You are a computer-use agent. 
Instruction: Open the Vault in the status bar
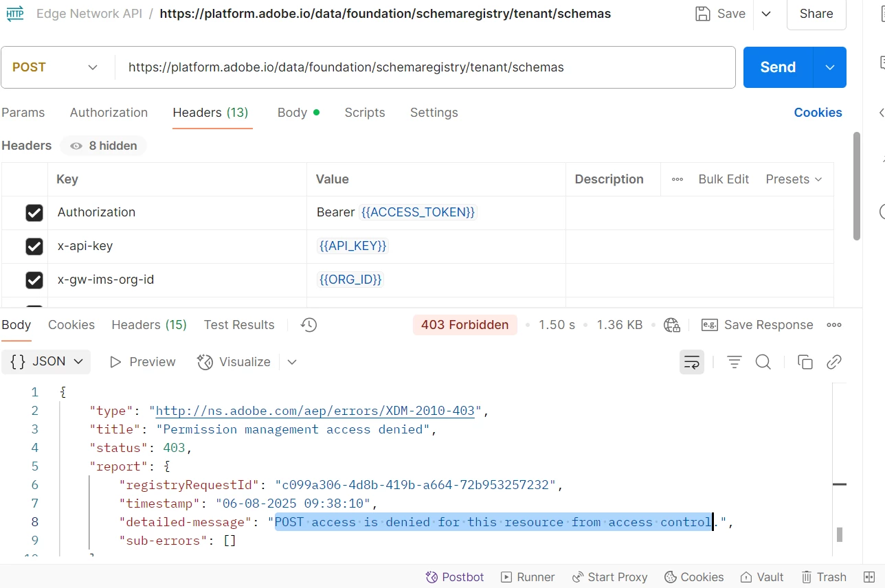coord(762,577)
